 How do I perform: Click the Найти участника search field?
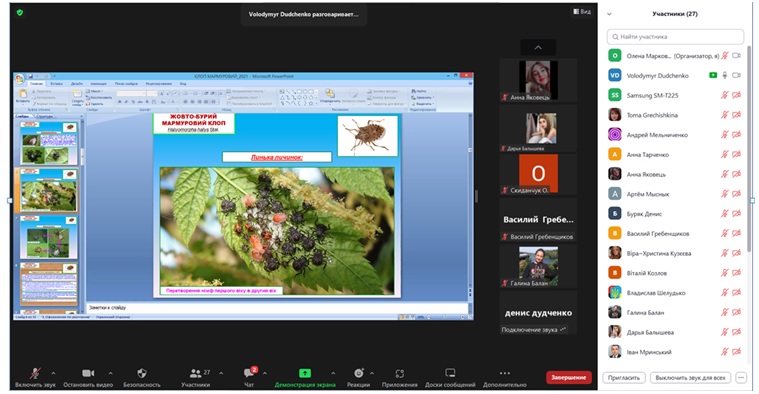[675, 36]
